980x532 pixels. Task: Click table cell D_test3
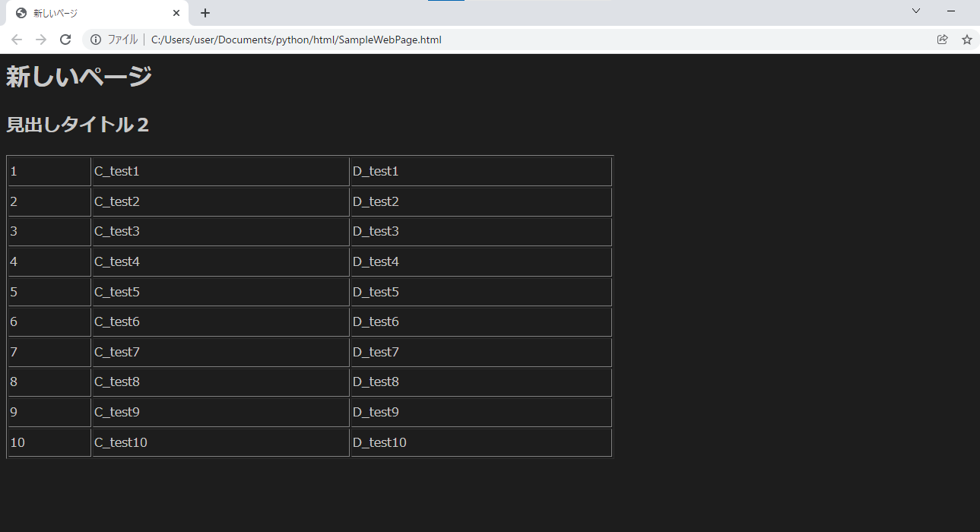coord(481,231)
